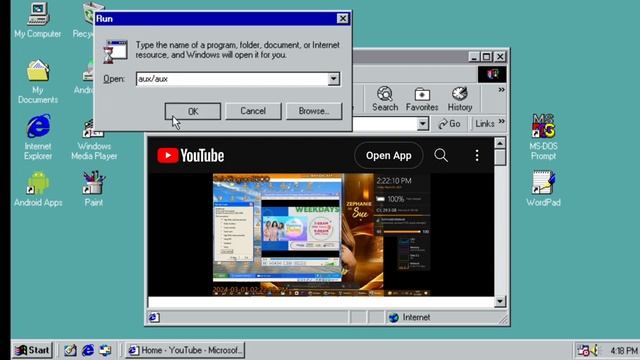Close the Run dialog
The height and width of the screenshot is (360, 640).
tap(342, 18)
